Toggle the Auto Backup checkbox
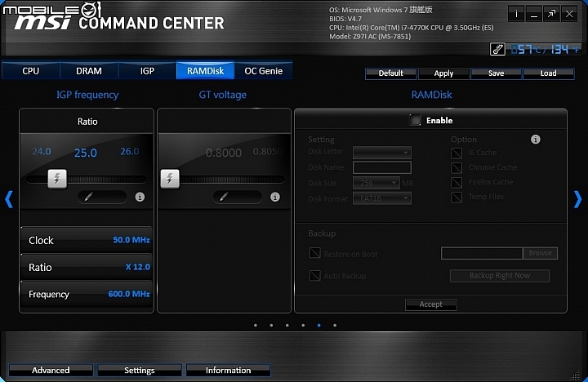This screenshot has width=588, height=382. coord(314,276)
